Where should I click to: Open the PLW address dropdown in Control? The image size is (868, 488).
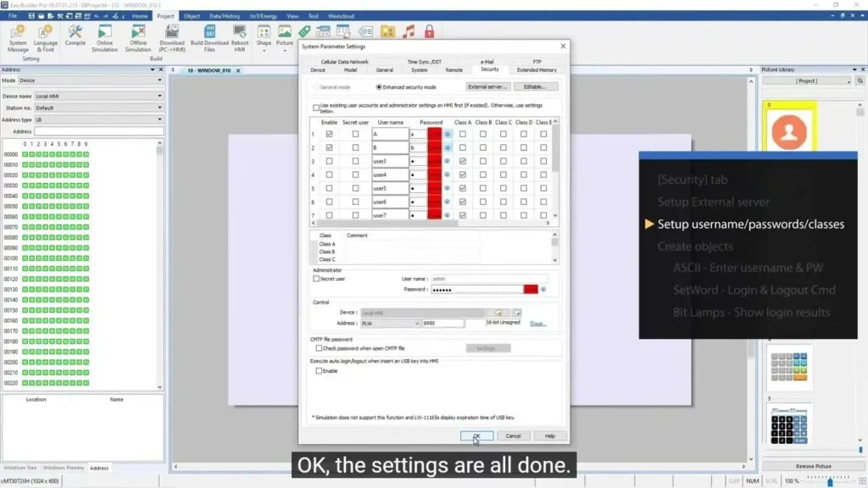click(x=417, y=324)
